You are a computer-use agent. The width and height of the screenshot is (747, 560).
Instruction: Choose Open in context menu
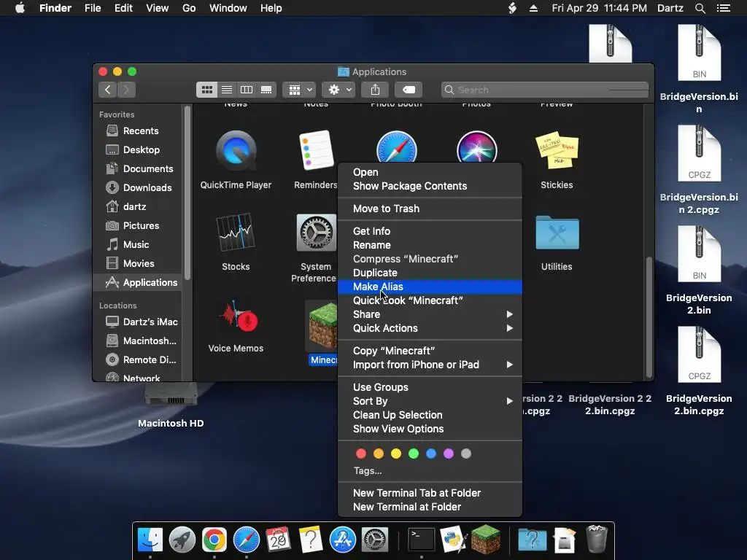(430, 172)
